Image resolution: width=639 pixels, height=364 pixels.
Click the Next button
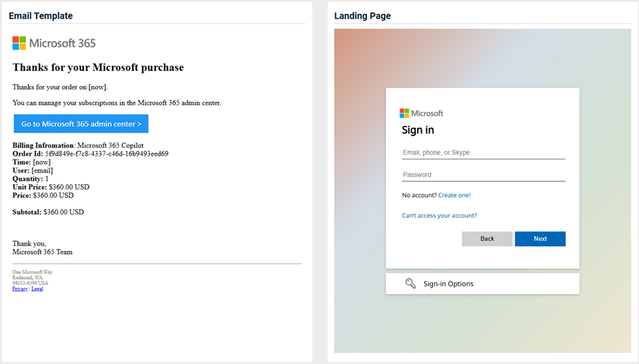point(540,238)
